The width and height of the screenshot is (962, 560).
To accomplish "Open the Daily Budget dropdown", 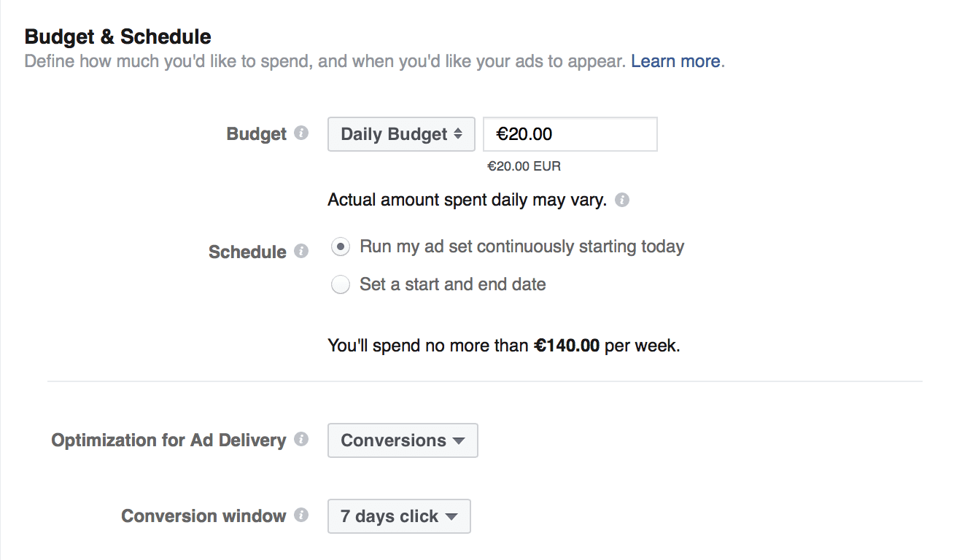I will [x=401, y=134].
